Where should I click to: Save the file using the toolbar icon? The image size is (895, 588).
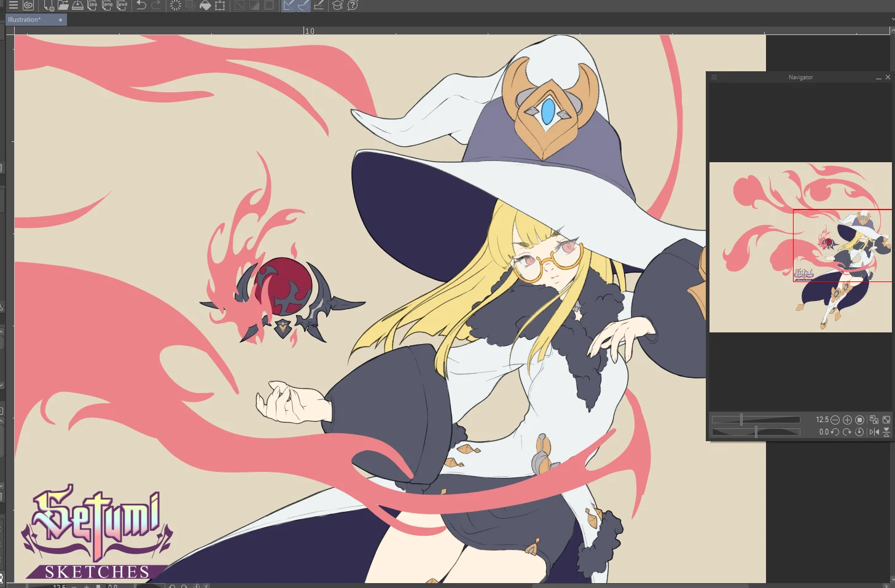(x=77, y=6)
